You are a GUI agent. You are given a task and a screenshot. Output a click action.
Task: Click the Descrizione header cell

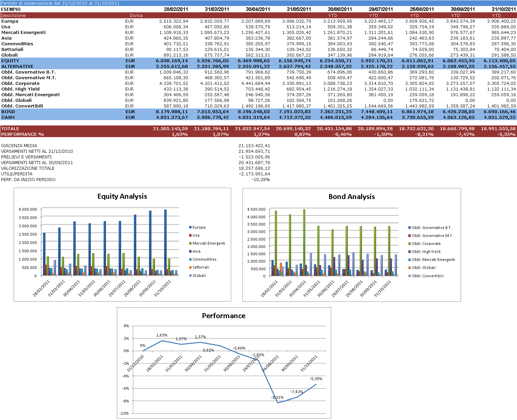(x=13, y=15)
